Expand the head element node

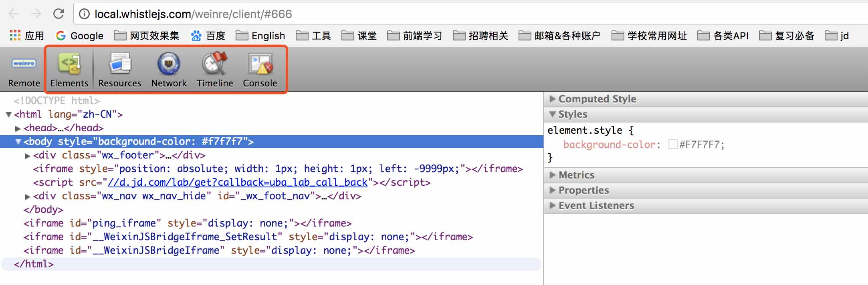[x=18, y=128]
